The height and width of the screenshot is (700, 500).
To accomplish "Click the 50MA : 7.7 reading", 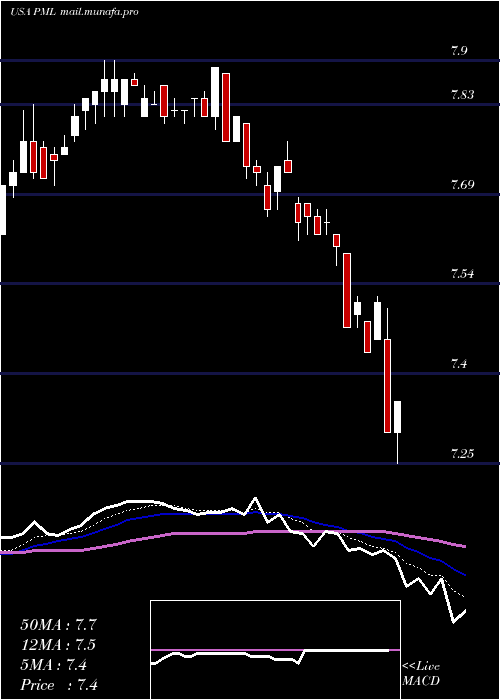I will (58, 625).
